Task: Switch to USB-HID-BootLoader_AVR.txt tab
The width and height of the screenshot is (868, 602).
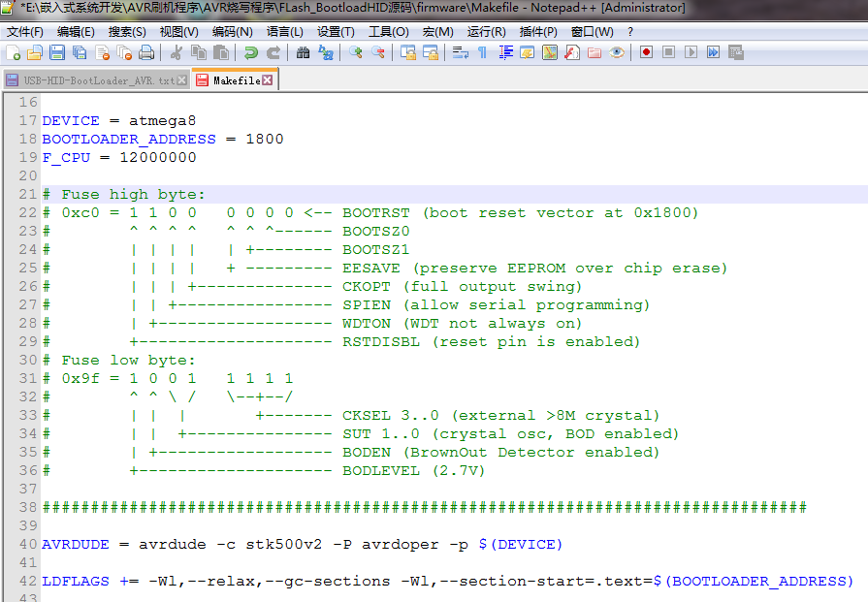Action: click(x=92, y=80)
